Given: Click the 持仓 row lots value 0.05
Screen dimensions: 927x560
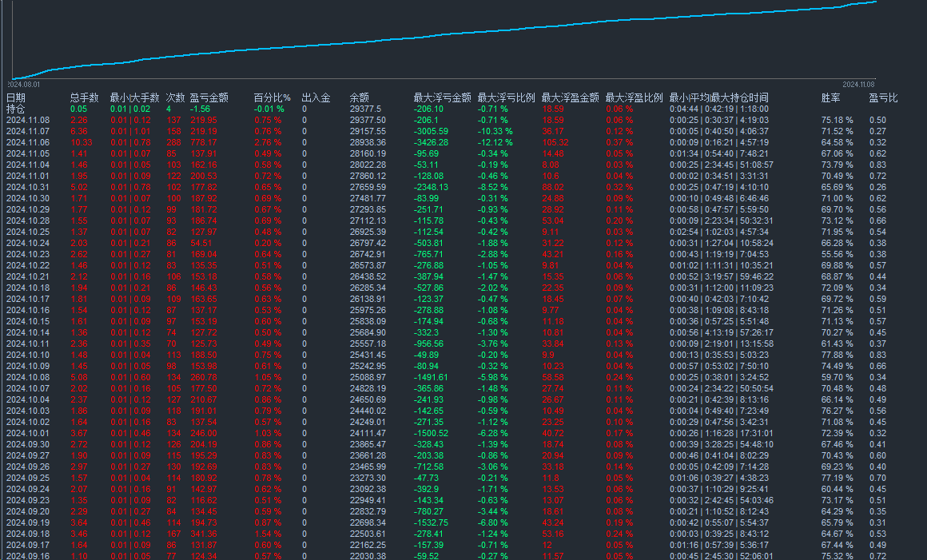Looking at the screenshot, I should (x=78, y=109).
